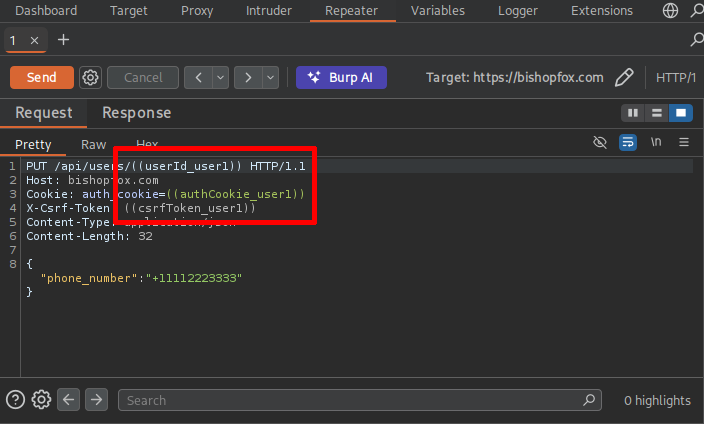
Task: Click the globe icon in top bar
Action: click(670, 11)
